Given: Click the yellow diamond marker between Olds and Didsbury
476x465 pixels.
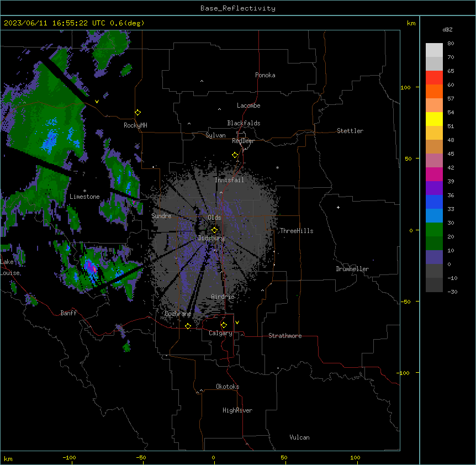Looking at the screenshot, I should point(214,230).
